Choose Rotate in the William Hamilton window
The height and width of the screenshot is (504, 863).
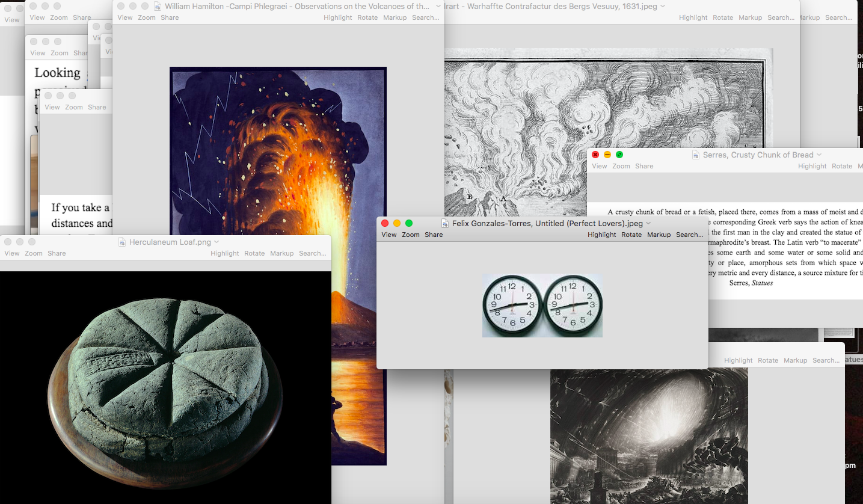367,17
